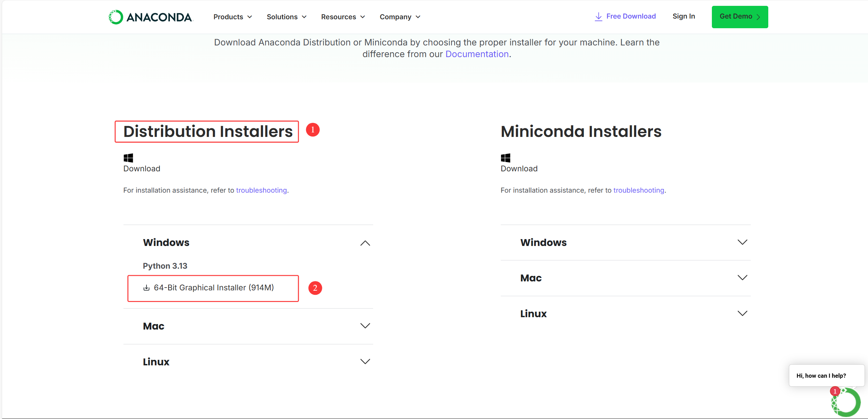Click the 'Hi, how can I help?' message

pos(821,376)
